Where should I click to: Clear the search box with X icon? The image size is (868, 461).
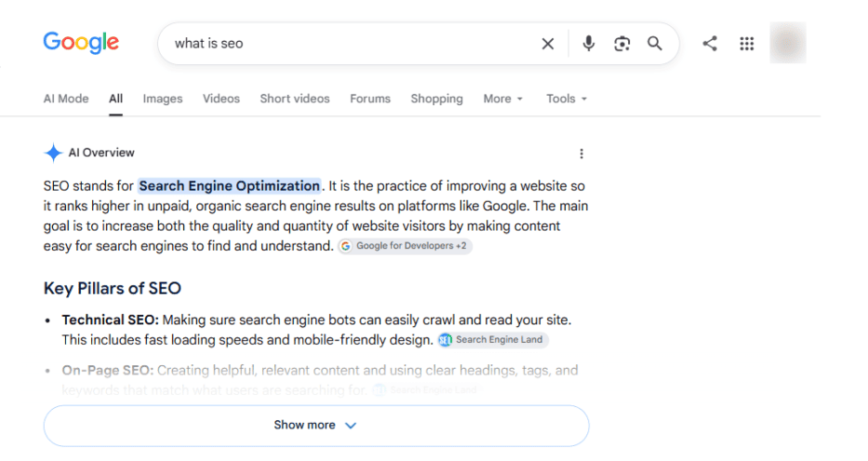[x=547, y=44]
